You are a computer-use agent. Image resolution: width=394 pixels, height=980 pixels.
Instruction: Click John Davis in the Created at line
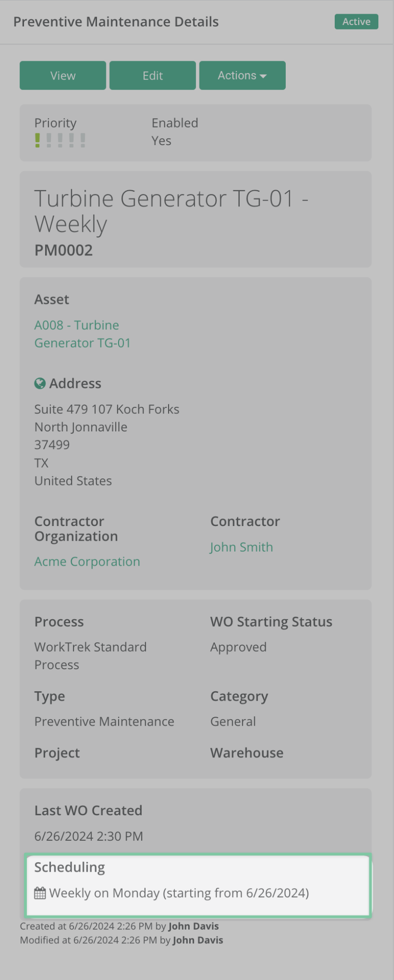pos(193,926)
